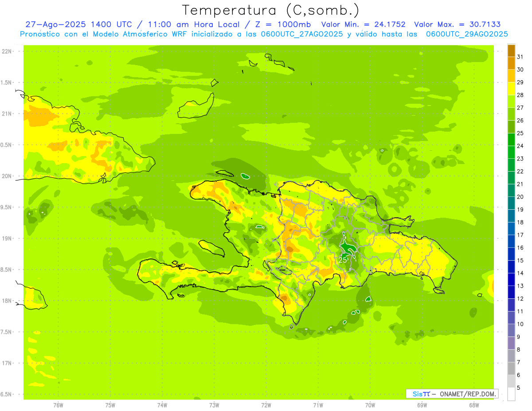
Task: Click colorbar value label '30'
Action: click(x=520, y=69)
